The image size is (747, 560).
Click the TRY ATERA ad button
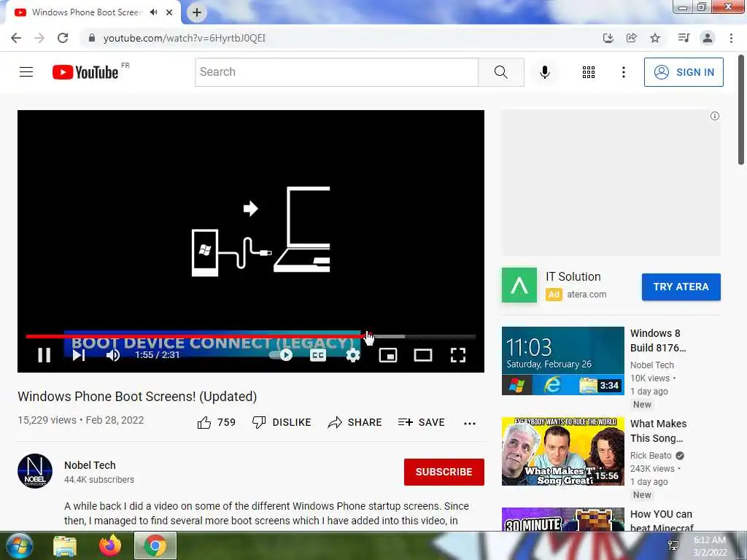681,287
